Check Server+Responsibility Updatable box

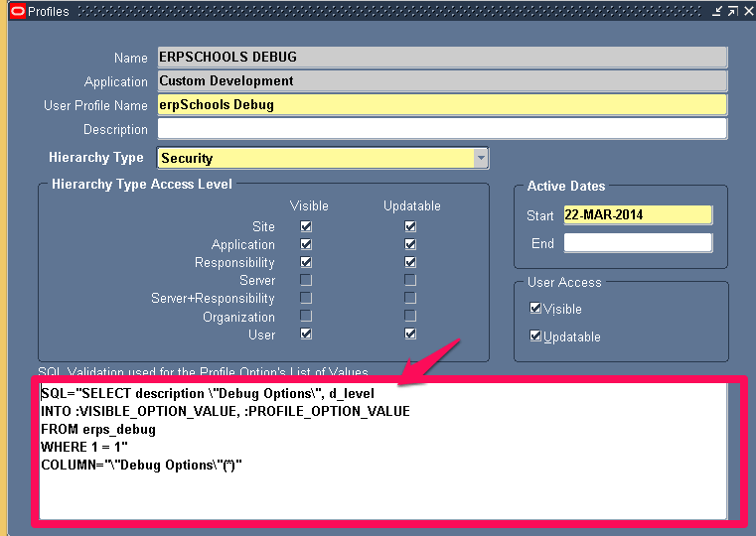tap(410, 298)
